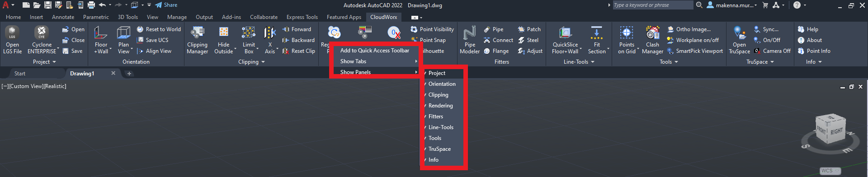
Task: Launch Open TruSpace
Action: click(739, 40)
